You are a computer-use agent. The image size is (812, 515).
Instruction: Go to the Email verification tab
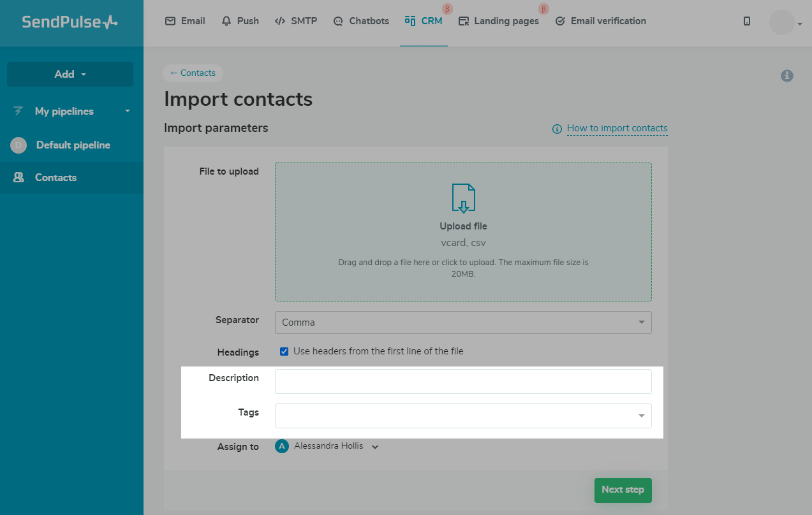[600, 21]
